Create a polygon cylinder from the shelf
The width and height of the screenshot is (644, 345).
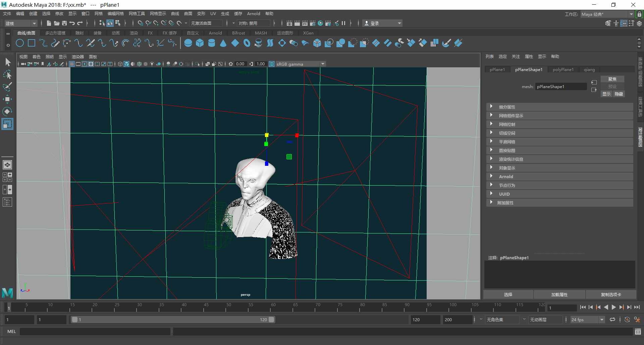point(212,43)
